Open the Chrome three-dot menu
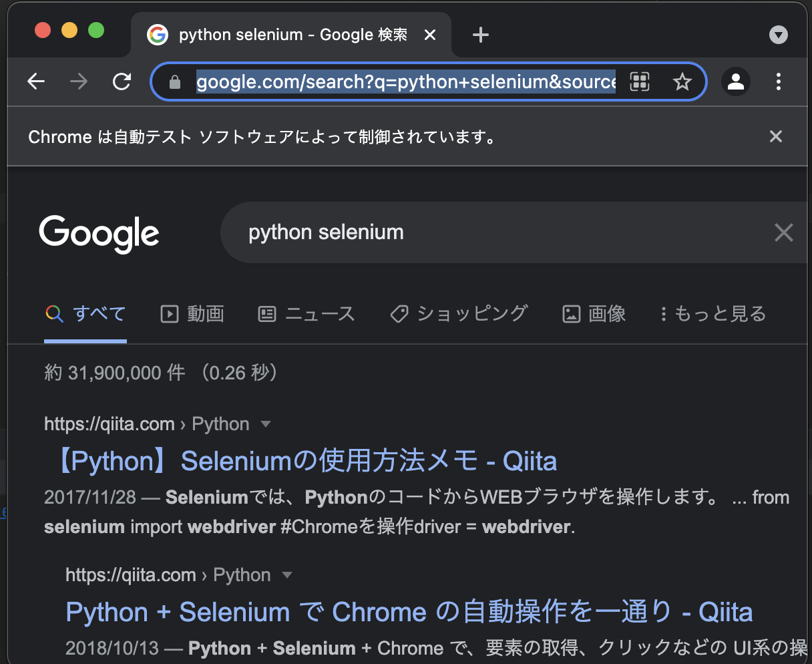This screenshot has height=664, width=812. [x=779, y=81]
